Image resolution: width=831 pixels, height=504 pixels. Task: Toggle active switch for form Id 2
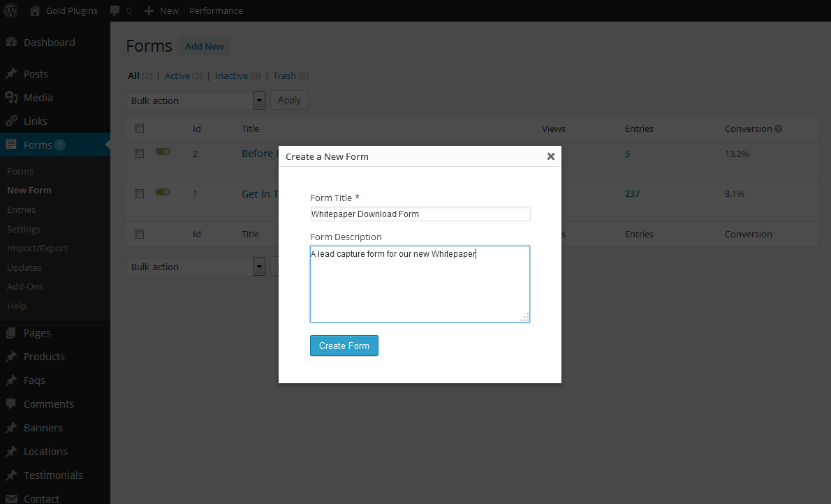(x=163, y=151)
